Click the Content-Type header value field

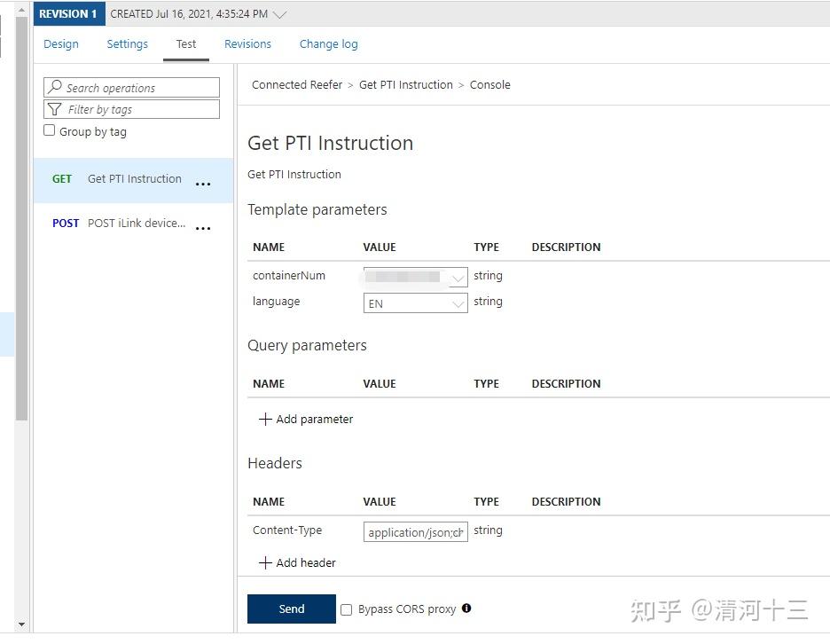tap(414, 530)
